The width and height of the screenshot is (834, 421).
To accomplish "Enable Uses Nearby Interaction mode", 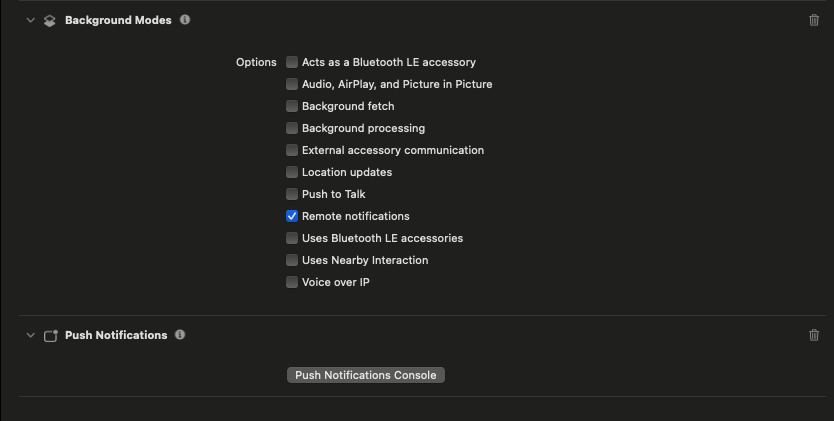I will (292, 260).
